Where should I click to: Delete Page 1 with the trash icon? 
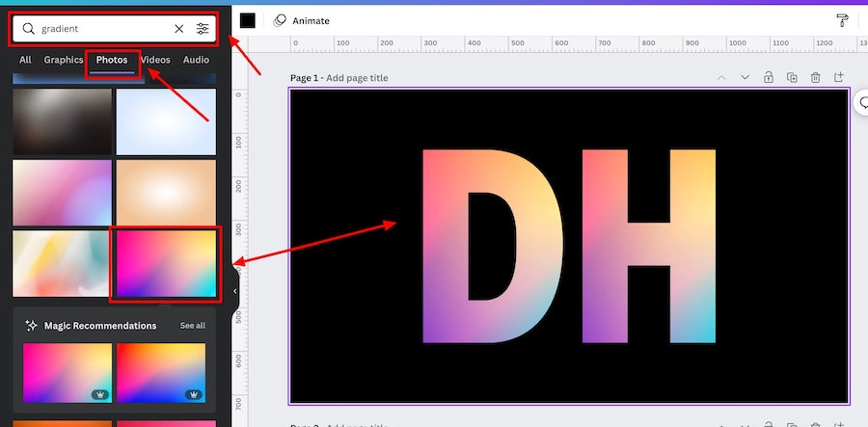click(815, 77)
